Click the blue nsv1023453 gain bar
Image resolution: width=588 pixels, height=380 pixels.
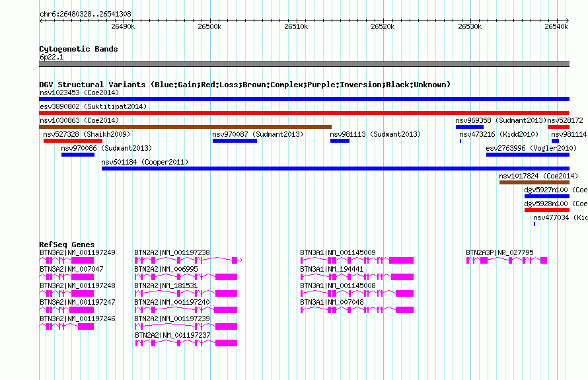(304, 99)
